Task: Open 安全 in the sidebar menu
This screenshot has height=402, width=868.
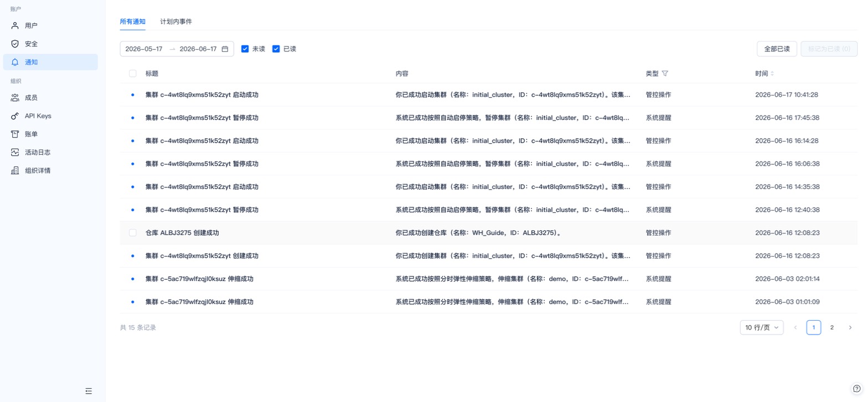Action: point(50,44)
